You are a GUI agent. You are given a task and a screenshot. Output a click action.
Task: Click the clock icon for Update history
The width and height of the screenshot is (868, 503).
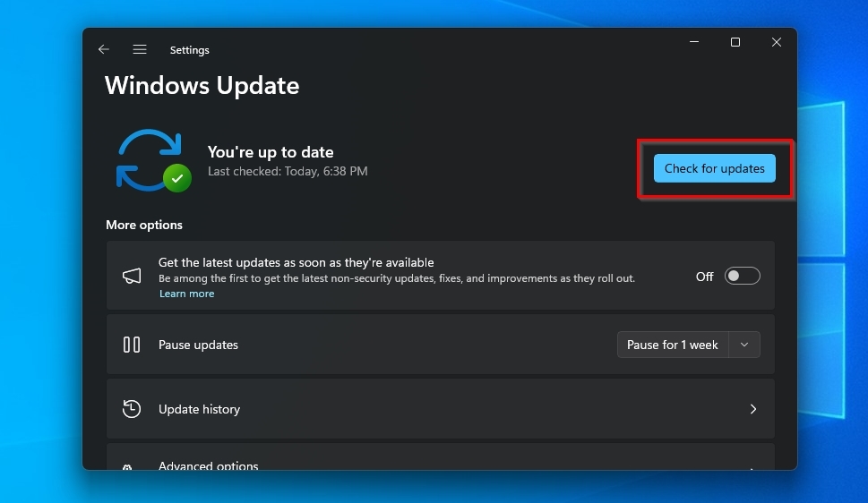click(x=132, y=409)
